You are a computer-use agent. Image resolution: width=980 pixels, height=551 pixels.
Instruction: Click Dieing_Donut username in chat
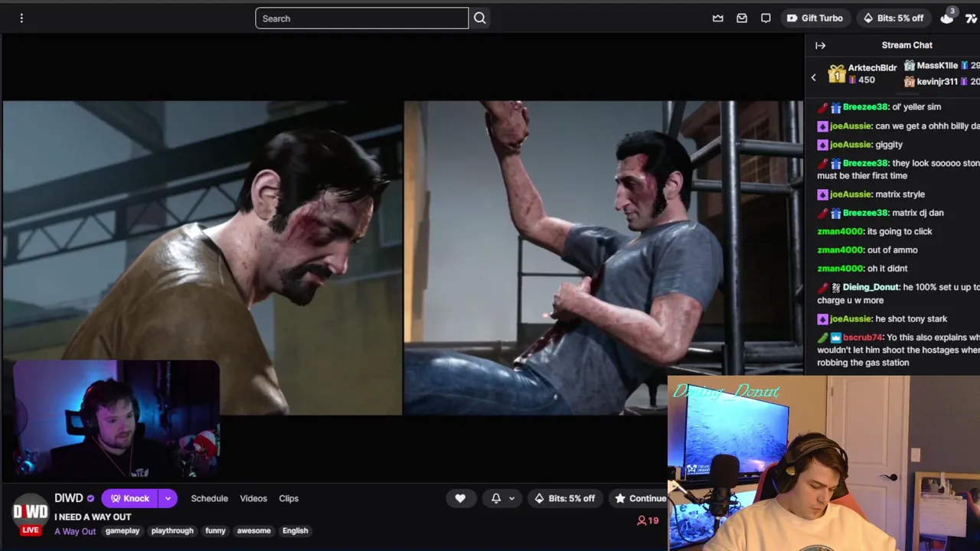pyautogui.click(x=871, y=288)
